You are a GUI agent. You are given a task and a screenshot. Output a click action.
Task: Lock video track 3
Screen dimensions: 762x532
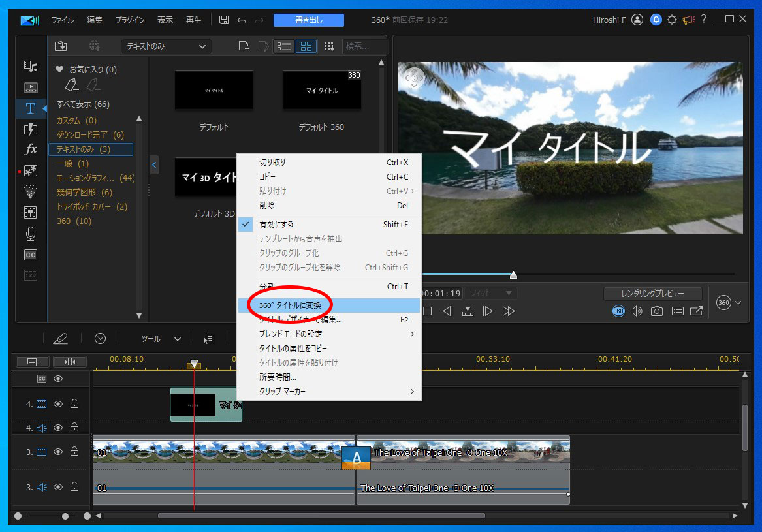click(x=74, y=452)
